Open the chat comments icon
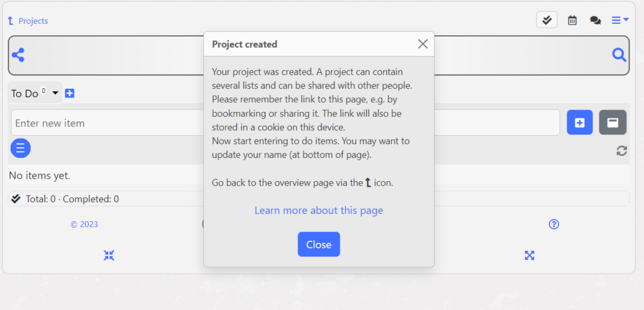This screenshot has height=310, width=644. tap(595, 20)
